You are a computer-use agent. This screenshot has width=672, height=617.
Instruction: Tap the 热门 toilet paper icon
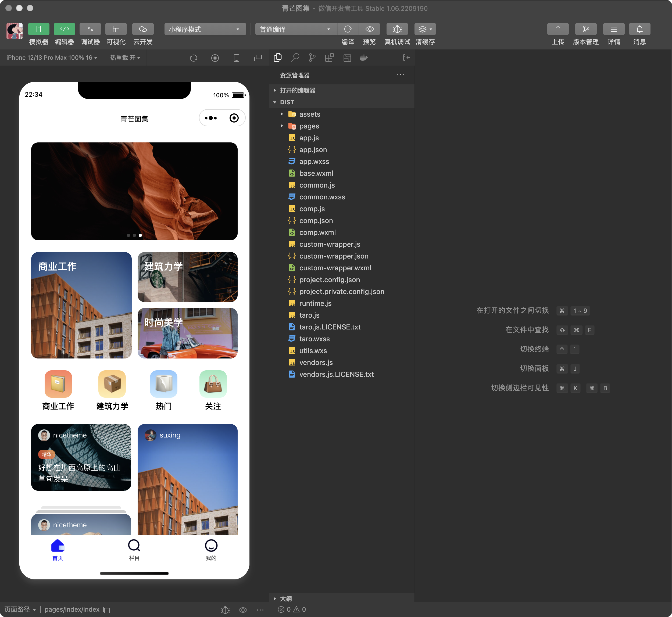[x=164, y=384]
